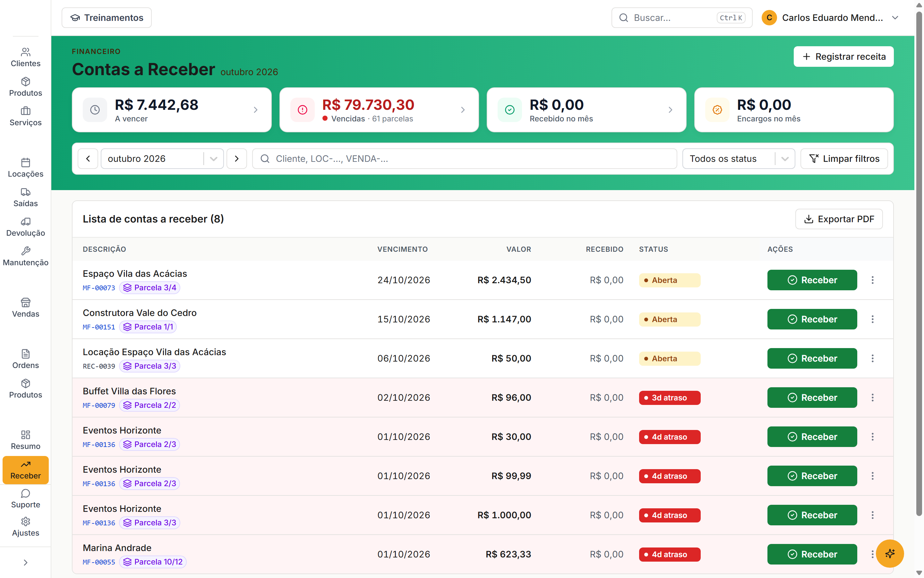Image resolution: width=924 pixels, height=578 pixels.
Task: Go to next month arrow
Action: [x=237, y=159]
